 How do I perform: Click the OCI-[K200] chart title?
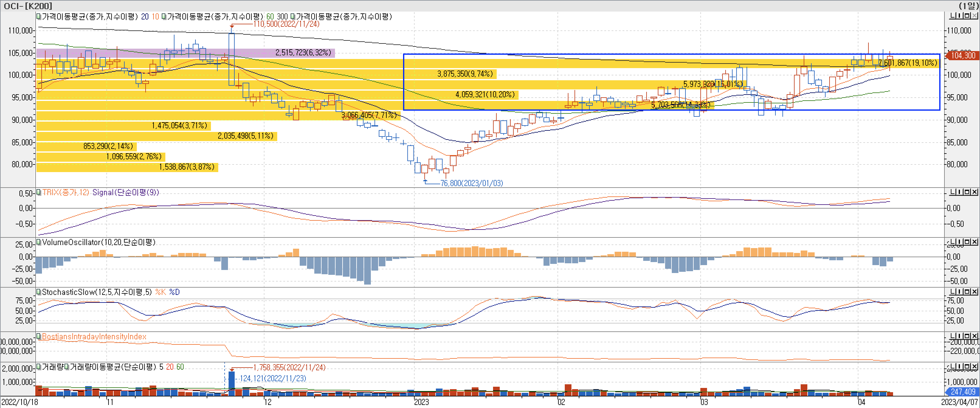(x=27, y=6)
